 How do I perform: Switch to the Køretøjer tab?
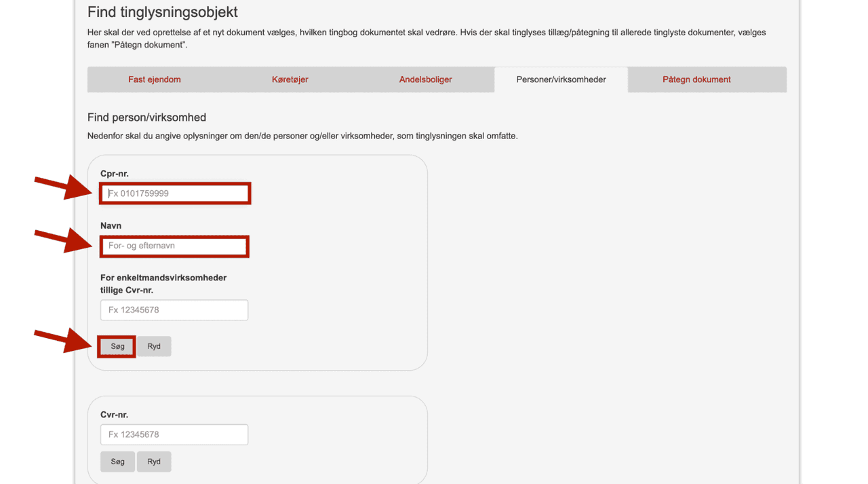click(290, 79)
